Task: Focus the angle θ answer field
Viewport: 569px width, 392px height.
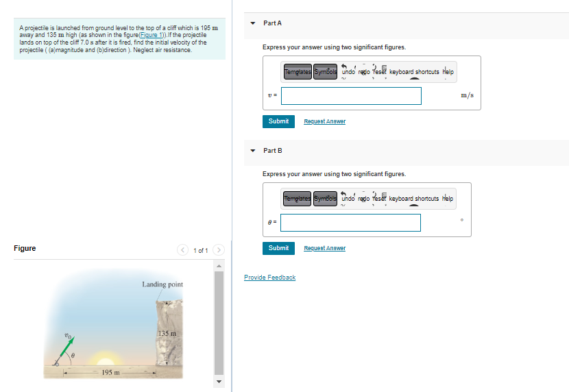Action: pyautogui.click(x=350, y=223)
